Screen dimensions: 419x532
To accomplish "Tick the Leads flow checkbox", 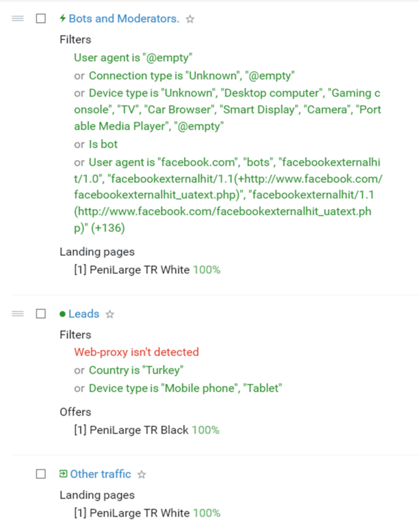I will [41, 313].
